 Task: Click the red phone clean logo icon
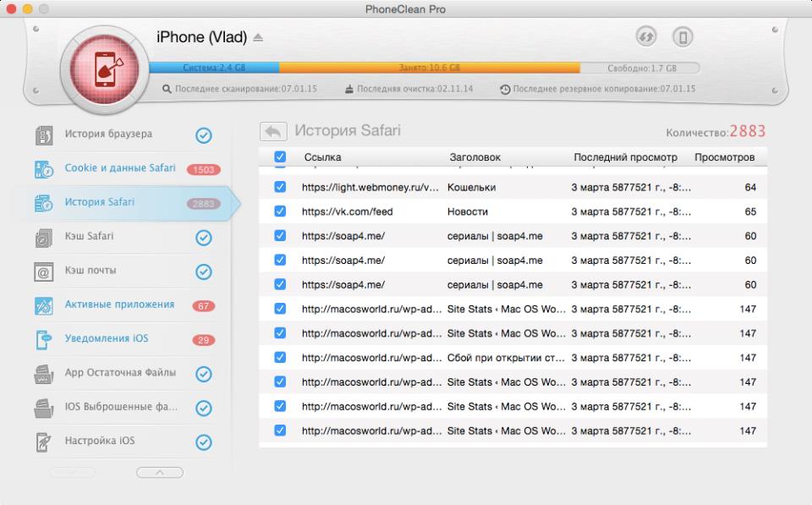click(105, 69)
